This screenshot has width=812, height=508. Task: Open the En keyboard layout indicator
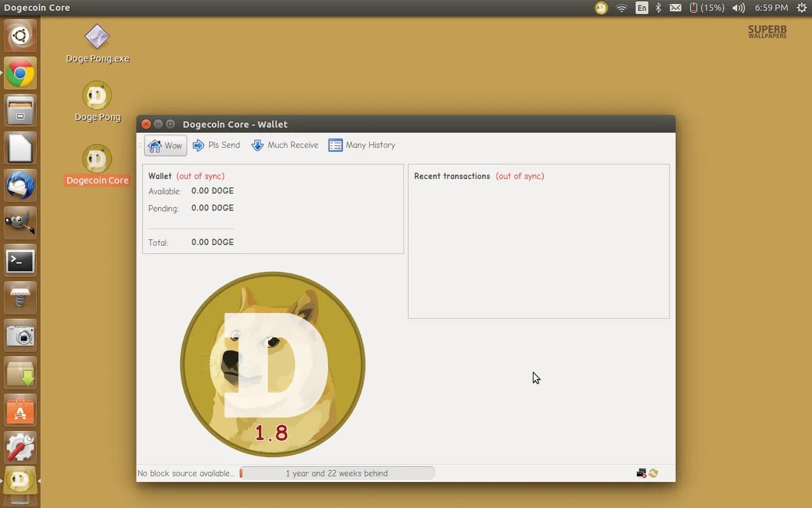coord(642,8)
